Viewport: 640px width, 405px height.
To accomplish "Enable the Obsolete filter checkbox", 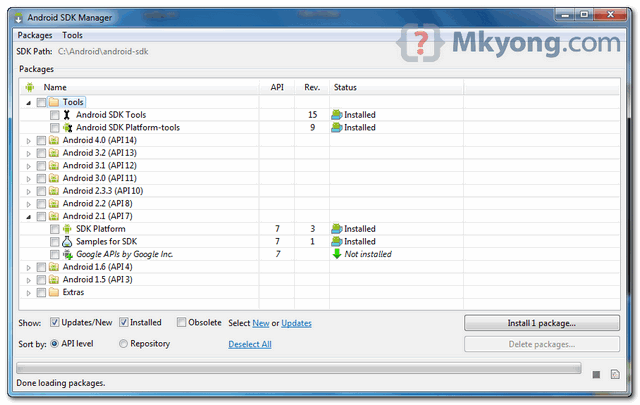I will coord(181,323).
